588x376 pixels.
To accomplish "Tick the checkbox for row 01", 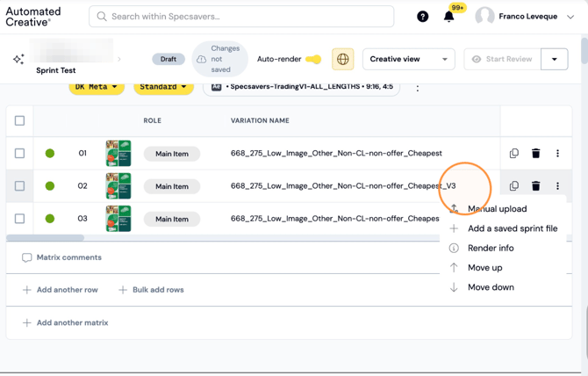I will pyautogui.click(x=19, y=153).
